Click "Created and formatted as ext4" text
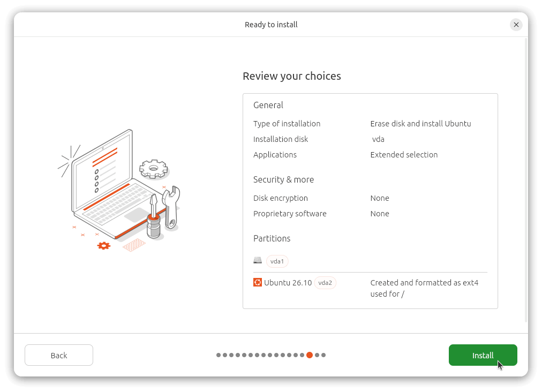542x392 pixels. tap(424, 283)
